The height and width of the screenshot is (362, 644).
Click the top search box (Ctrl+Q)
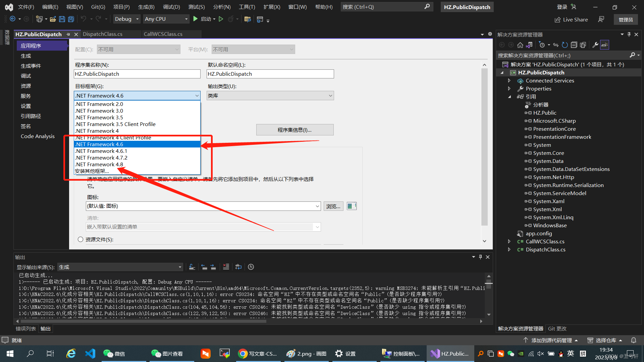click(387, 7)
